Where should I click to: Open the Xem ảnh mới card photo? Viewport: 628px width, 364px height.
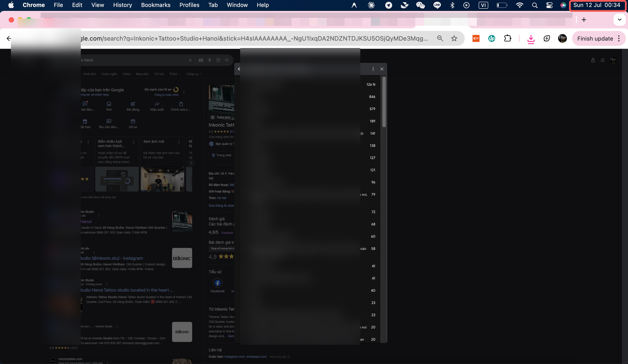tap(162, 179)
